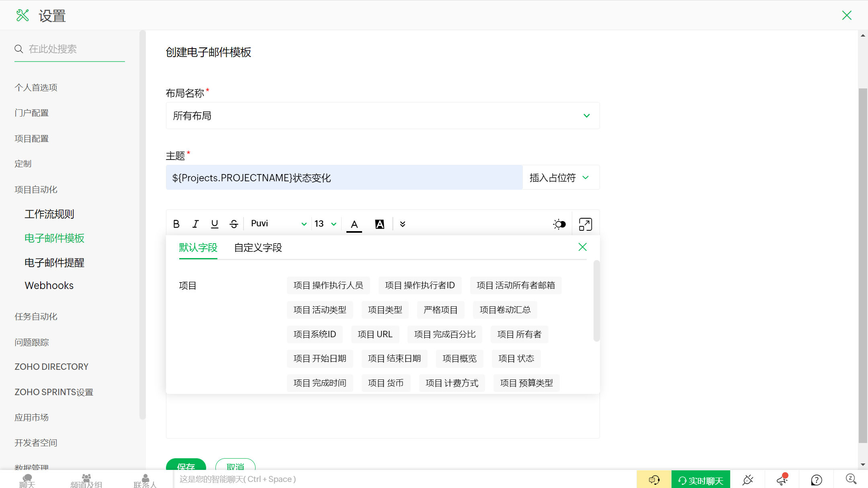Open 电子邮件提醒 in sidebar
Viewport: 868px width, 488px height.
point(54,263)
